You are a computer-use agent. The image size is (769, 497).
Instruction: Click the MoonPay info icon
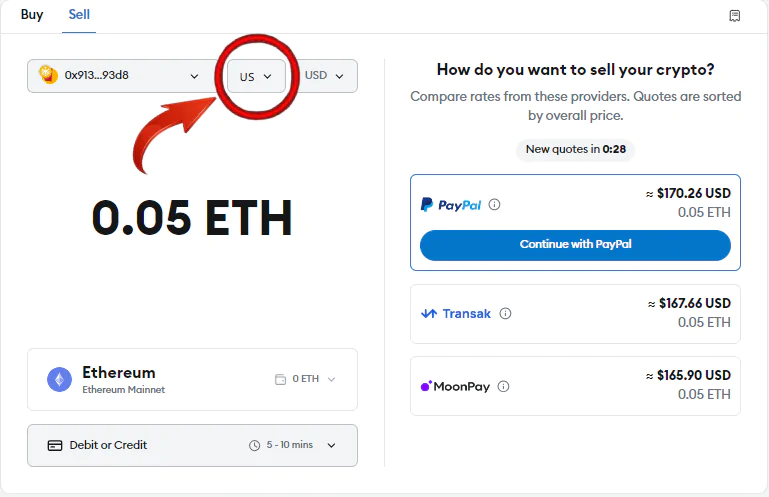503,386
